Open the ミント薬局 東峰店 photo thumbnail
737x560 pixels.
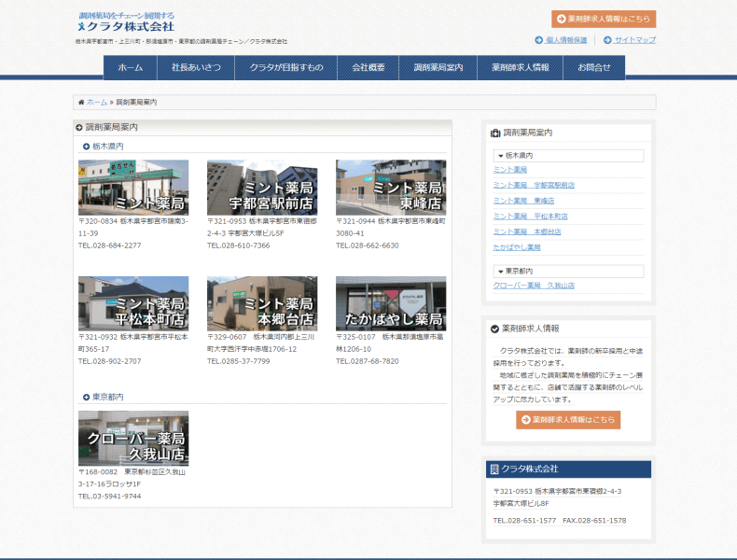pos(391,188)
